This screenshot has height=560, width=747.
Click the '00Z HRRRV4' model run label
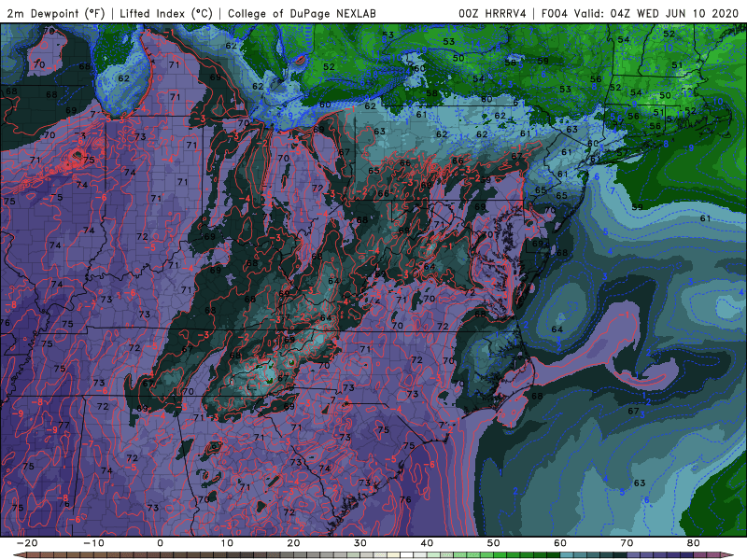pos(492,13)
